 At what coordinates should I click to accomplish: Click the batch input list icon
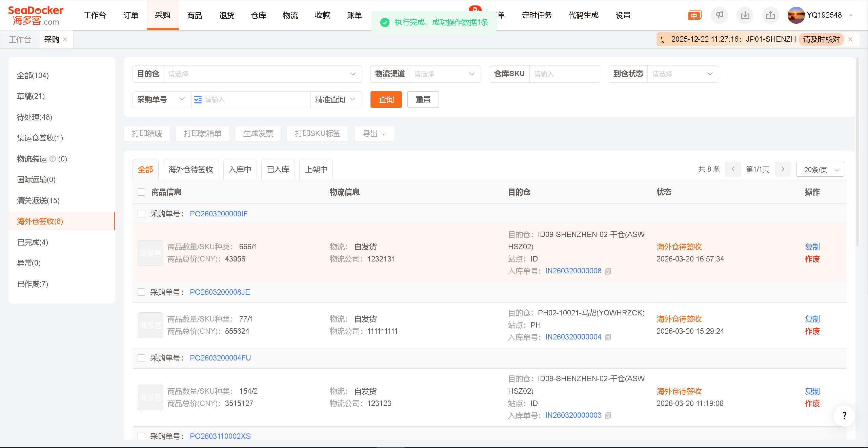click(198, 100)
